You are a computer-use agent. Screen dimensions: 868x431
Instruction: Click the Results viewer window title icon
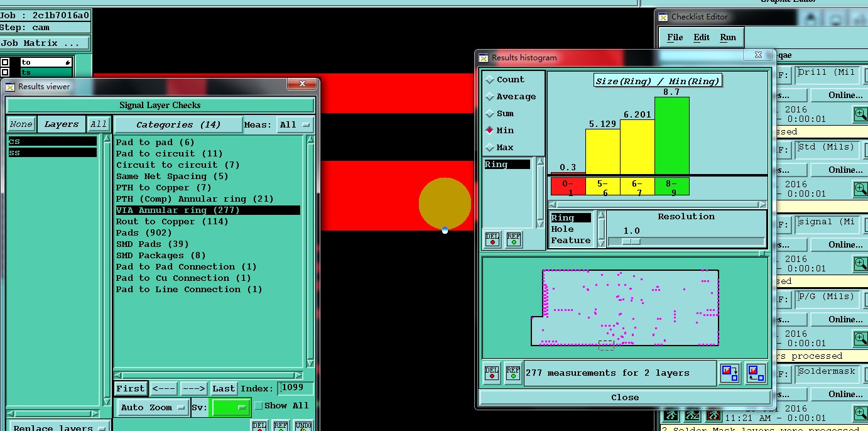pos(10,87)
